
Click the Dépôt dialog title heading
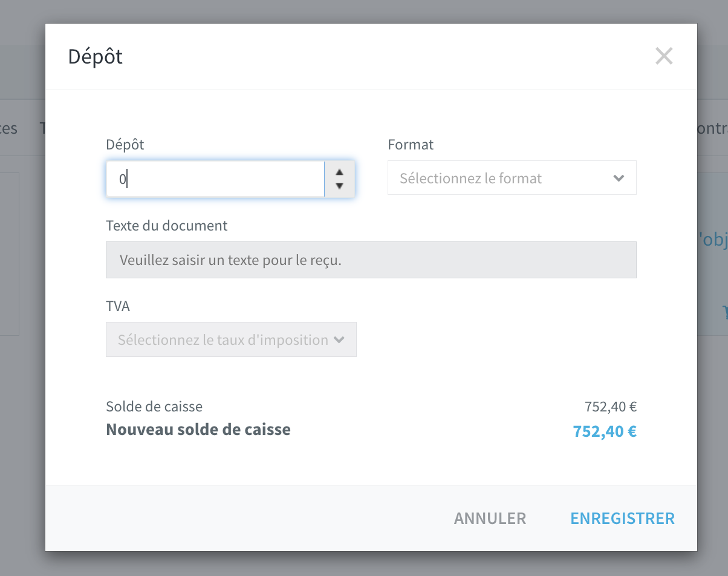[96, 56]
